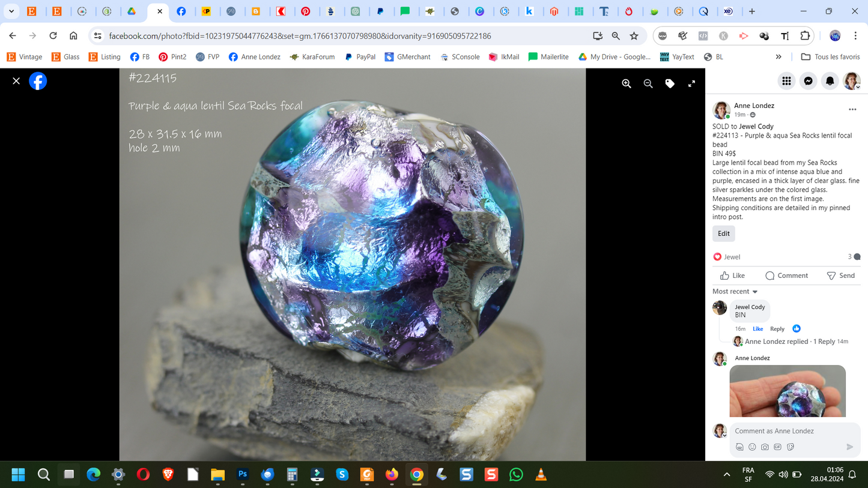Open the Chrome extensions puzzle icon
The width and height of the screenshot is (868, 488).
click(x=806, y=36)
